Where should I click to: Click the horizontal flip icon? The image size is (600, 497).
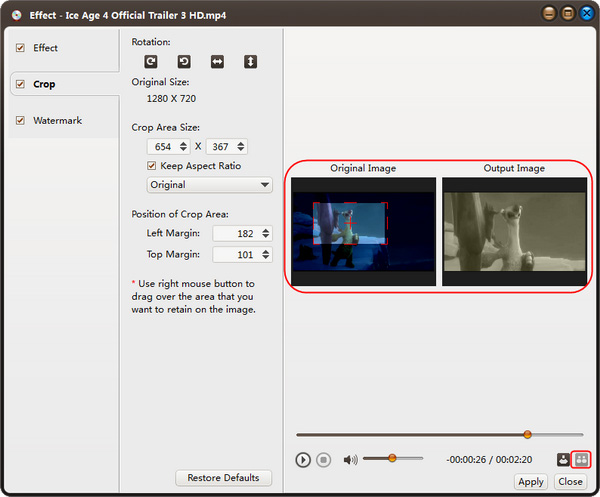(217, 62)
